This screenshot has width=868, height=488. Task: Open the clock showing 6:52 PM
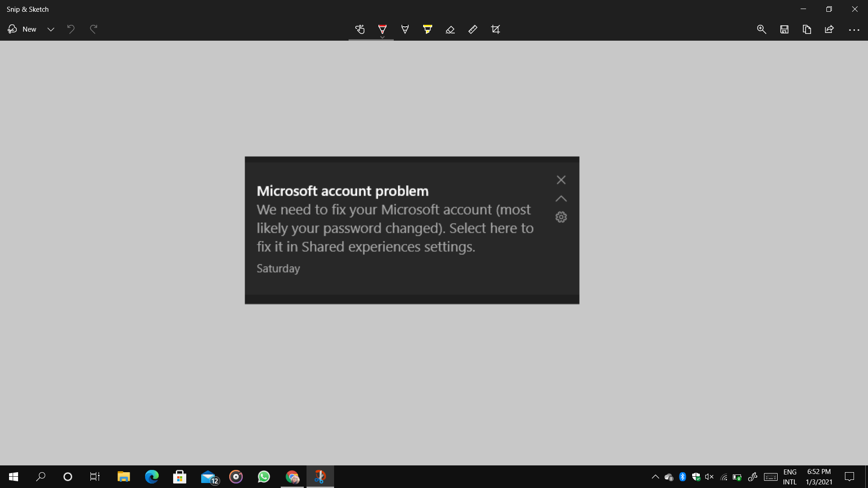point(819,477)
